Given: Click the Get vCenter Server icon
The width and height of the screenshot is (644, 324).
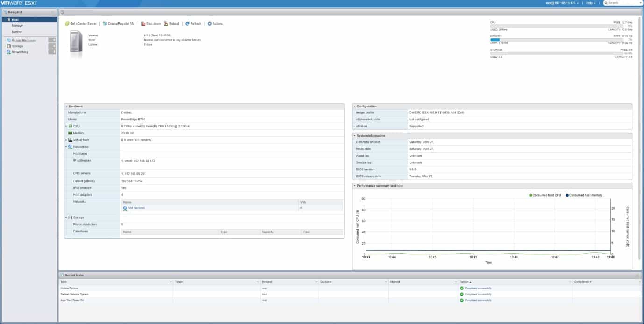Looking at the screenshot, I should pyautogui.click(x=67, y=24).
